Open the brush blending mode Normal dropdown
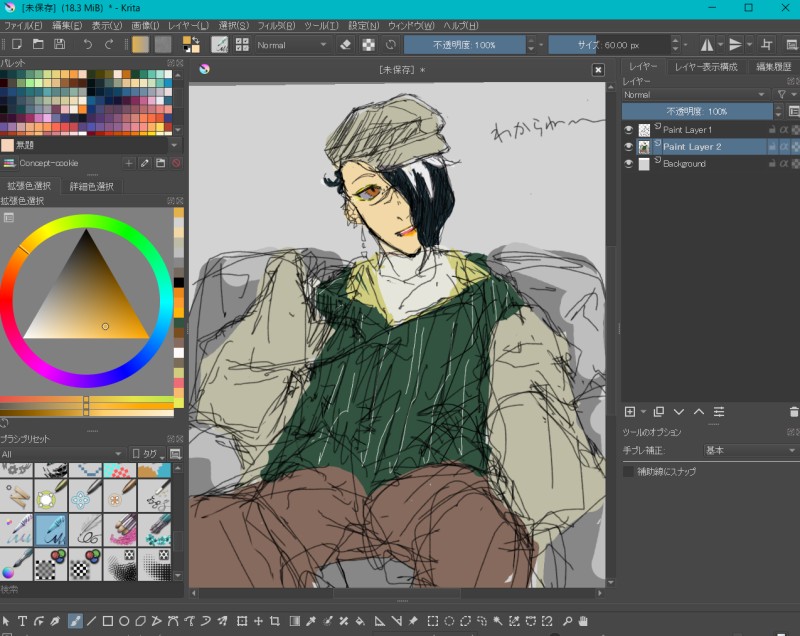This screenshot has width=800, height=636. pos(291,45)
